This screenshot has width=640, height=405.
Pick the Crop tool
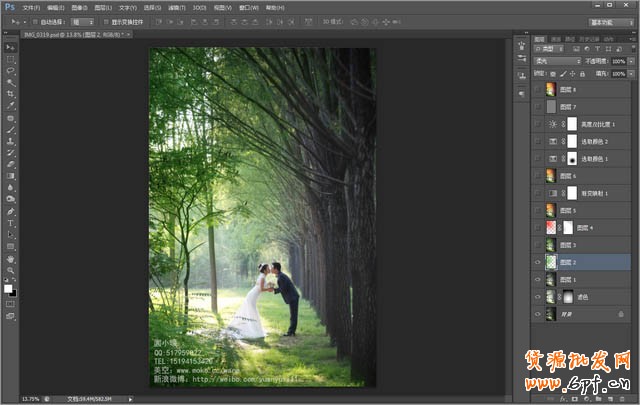click(x=10, y=94)
